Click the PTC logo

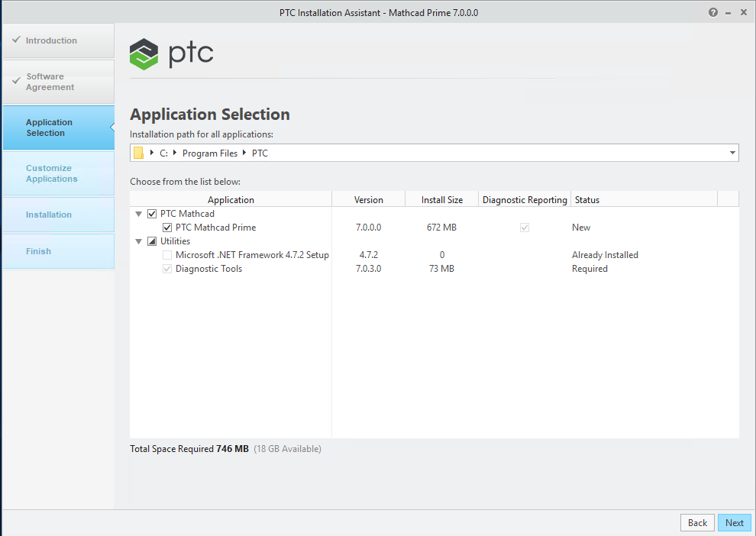point(172,54)
